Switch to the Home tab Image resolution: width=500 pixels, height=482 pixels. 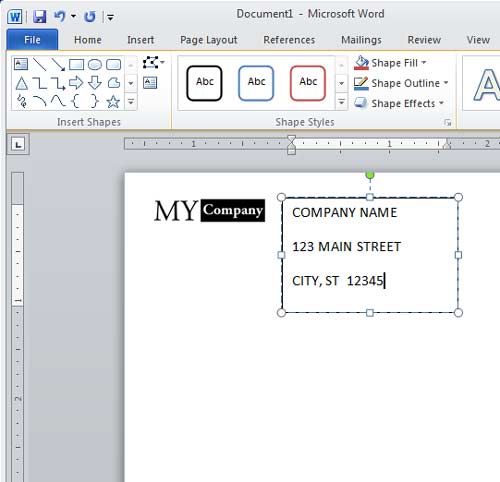(88, 40)
